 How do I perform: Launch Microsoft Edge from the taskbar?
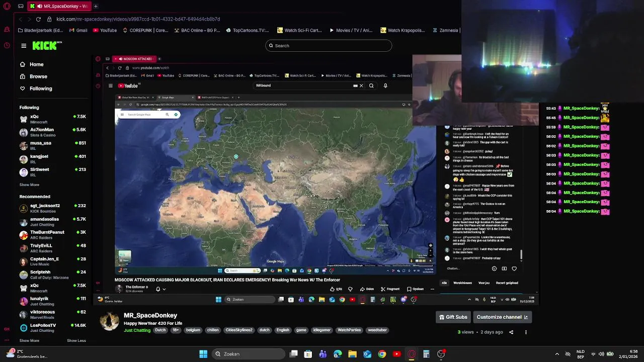[338, 354]
